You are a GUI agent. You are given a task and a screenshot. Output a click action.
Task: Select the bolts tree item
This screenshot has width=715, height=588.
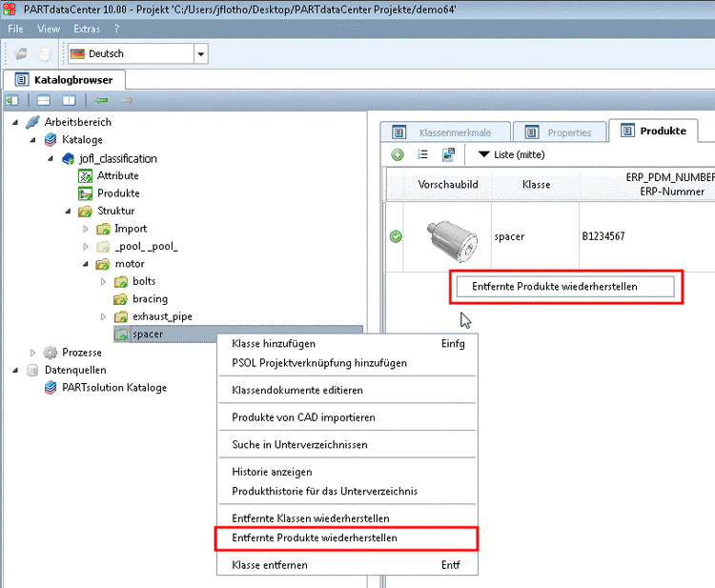pyautogui.click(x=144, y=281)
